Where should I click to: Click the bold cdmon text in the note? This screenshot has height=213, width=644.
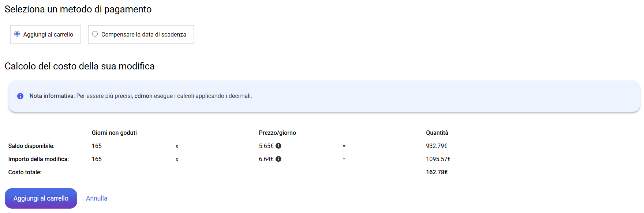coord(143,96)
